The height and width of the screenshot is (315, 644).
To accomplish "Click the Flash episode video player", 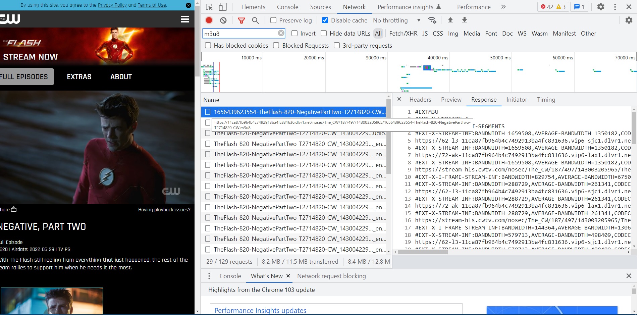I will (97, 147).
